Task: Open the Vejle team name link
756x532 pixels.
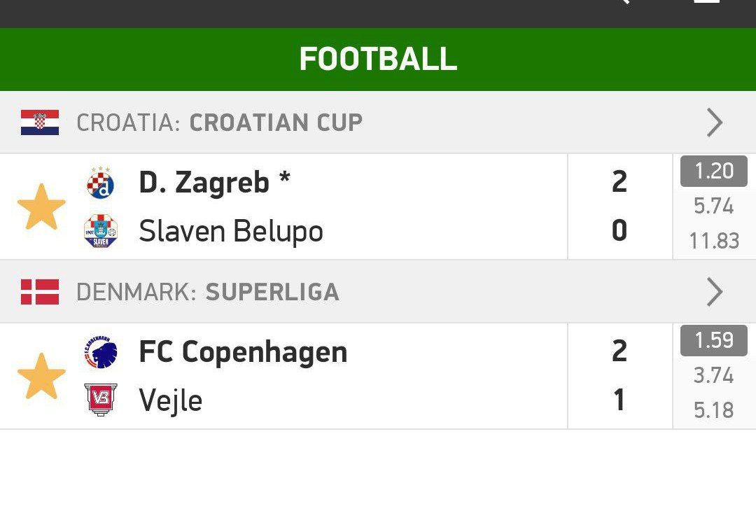Action: click(x=171, y=400)
